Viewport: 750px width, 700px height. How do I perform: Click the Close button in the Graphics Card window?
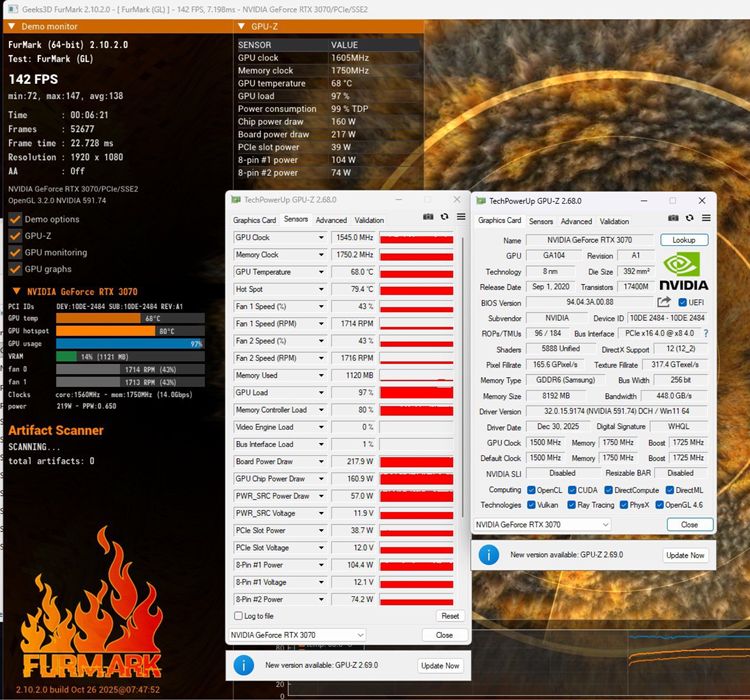click(x=690, y=524)
